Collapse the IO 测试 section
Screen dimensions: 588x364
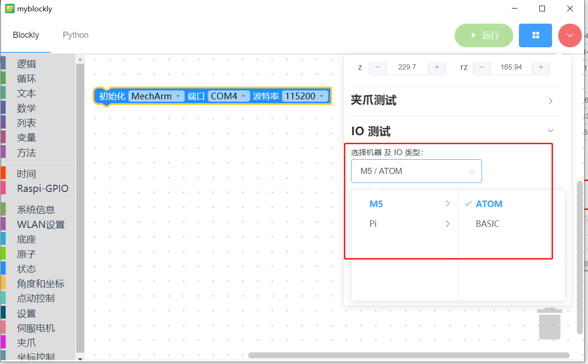455,131
